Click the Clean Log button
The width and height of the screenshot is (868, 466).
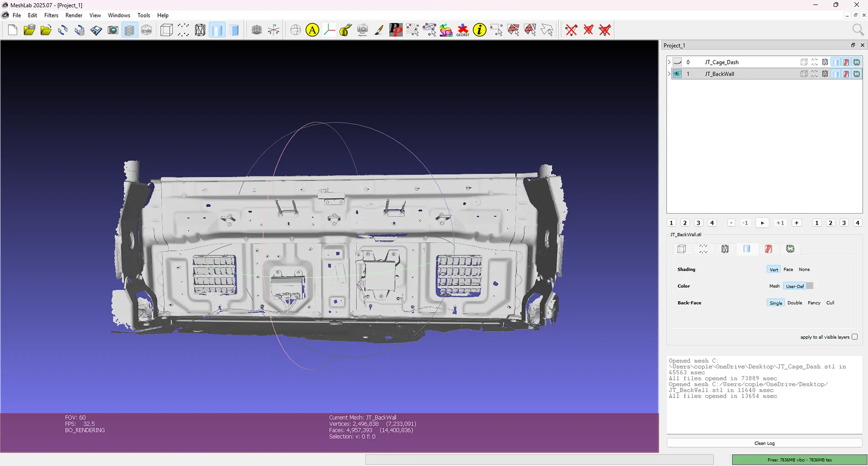tap(764, 443)
